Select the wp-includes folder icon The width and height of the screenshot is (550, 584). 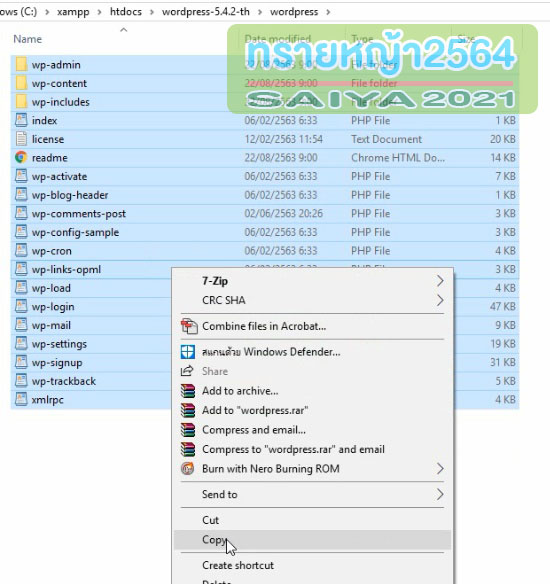(21, 102)
